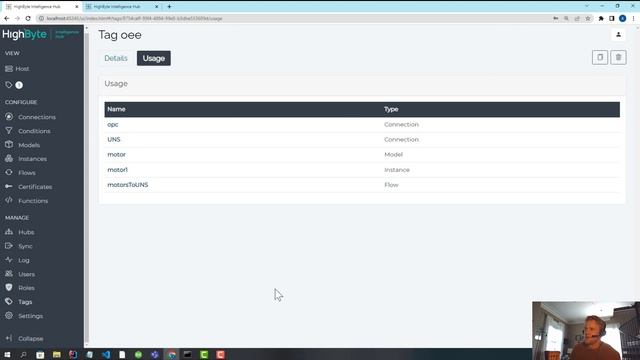The image size is (640, 360).
Task: Open Windows taskbar search
Action: pyautogui.click(x=23, y=355)
